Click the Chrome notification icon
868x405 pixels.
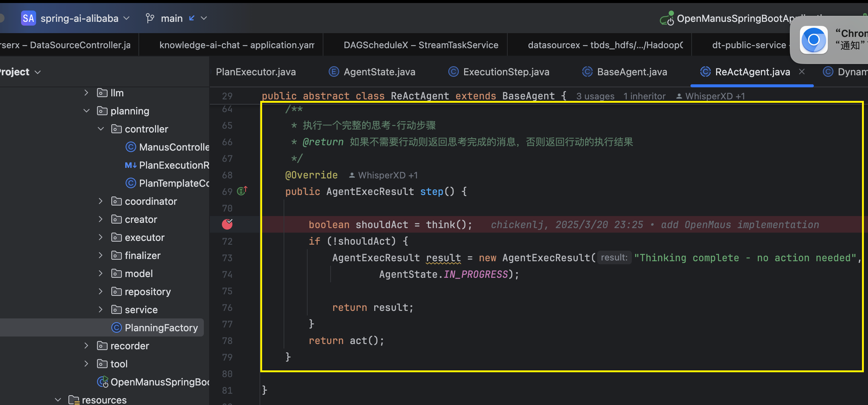click(x=814, y=40)
